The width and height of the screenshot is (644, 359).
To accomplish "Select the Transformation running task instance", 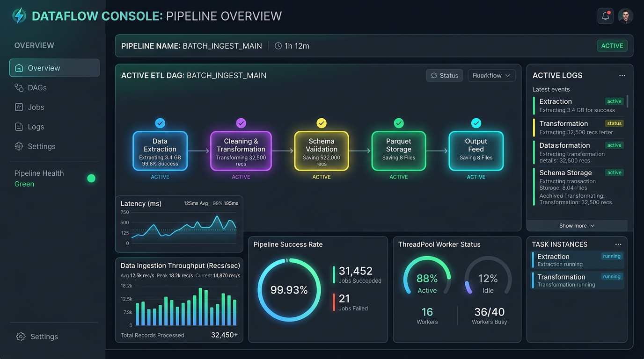I will click(578, 280).
